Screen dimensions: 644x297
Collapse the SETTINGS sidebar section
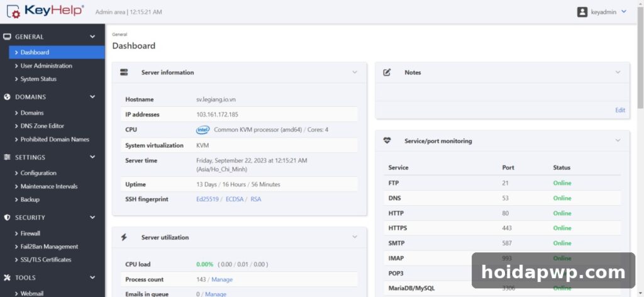coord(92,157)
